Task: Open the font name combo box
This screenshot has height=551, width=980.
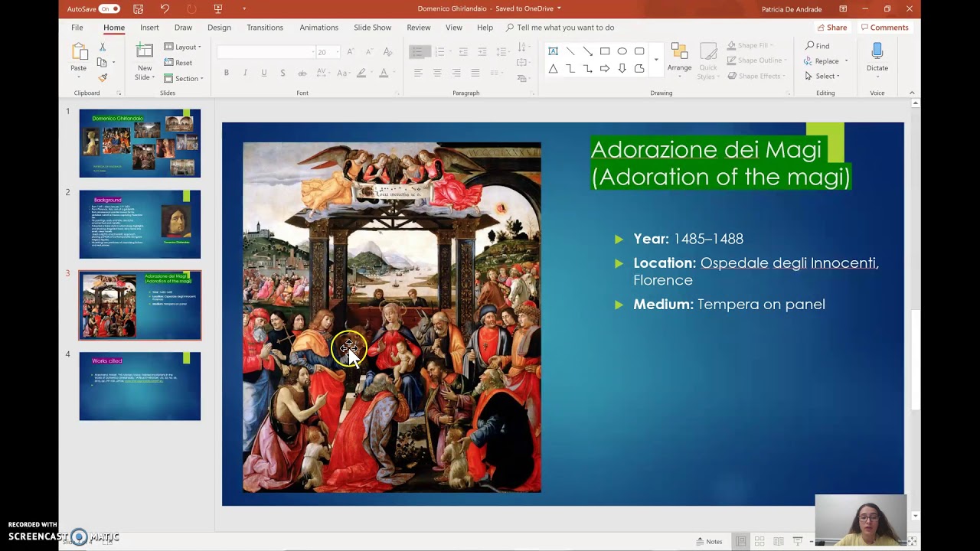Action: (x=266, y=52)
